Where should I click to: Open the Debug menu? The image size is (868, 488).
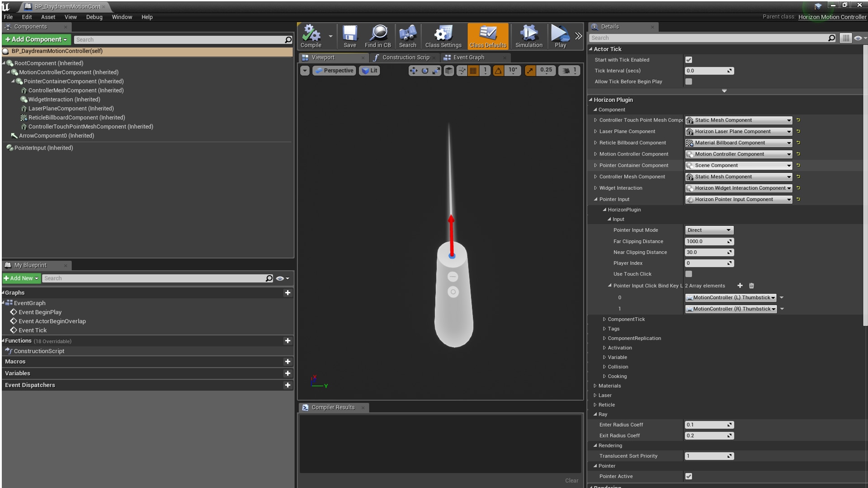(94, 17)
